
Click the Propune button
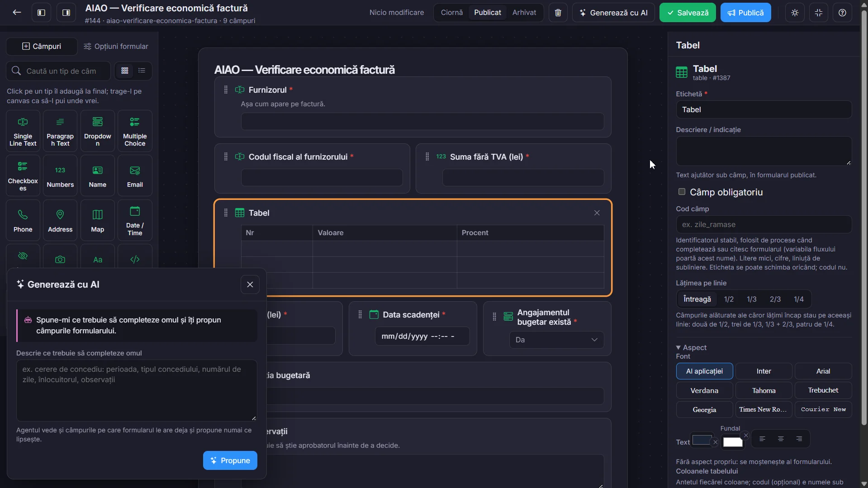point(230,460)
